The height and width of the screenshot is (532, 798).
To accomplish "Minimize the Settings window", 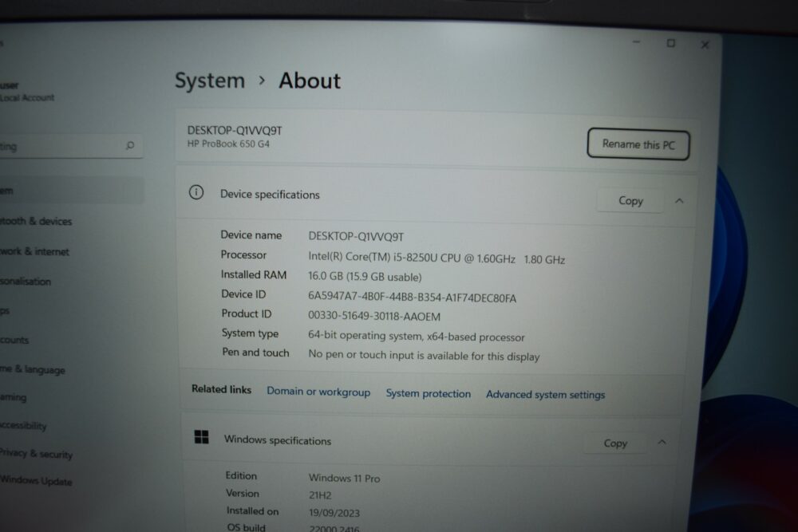I will (636, 42).
